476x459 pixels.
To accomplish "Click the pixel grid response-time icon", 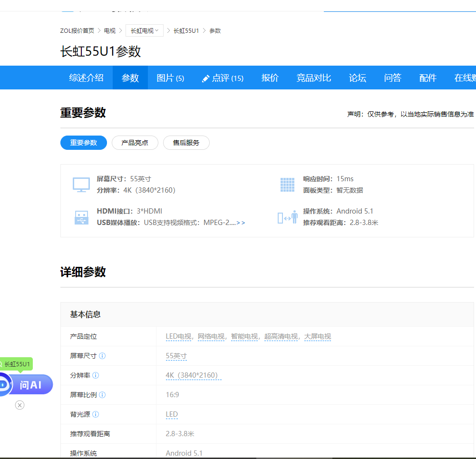I will (287, 185).
